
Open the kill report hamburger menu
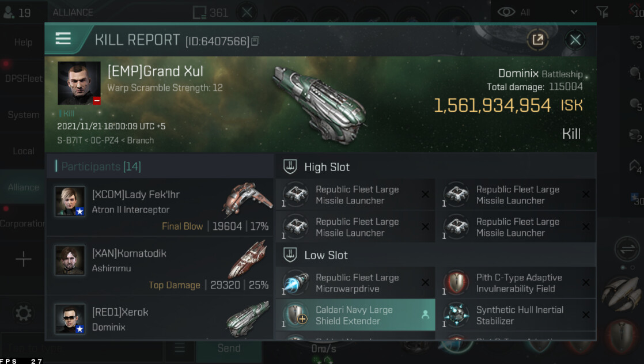[63, 39]
